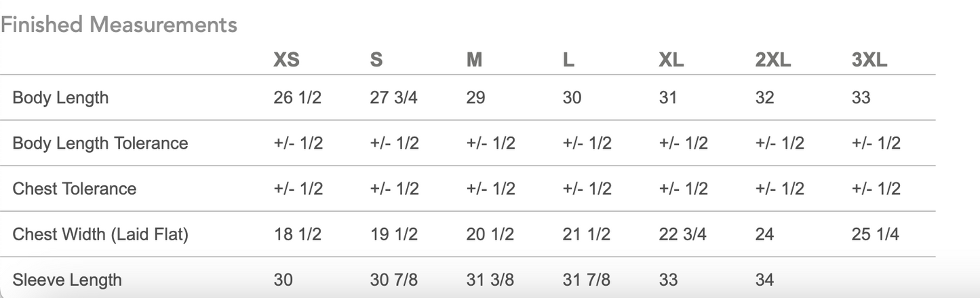Click the M column header
This screenshot has width=980, height=298.
pos(474,60)
